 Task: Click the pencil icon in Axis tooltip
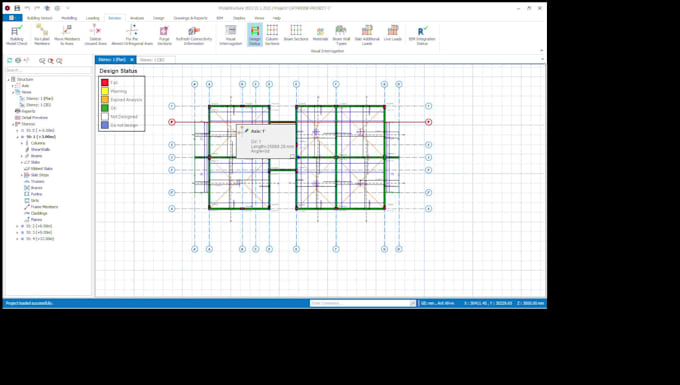coord(246,131)
